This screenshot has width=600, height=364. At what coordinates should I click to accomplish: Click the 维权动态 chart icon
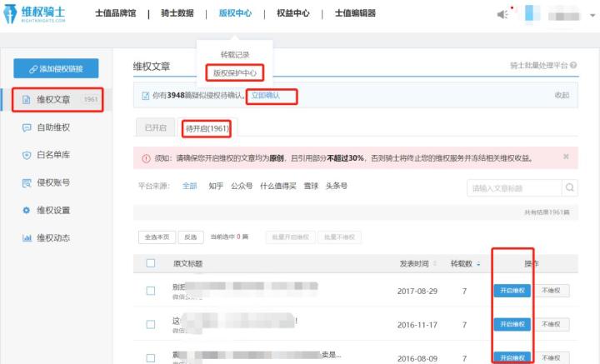27,238
